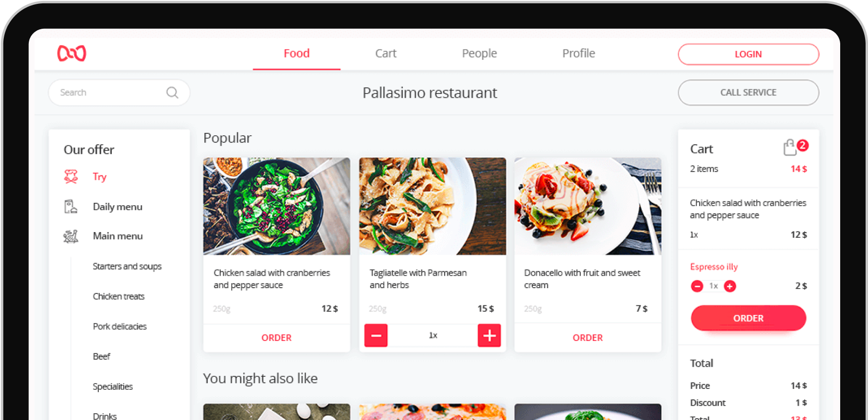Viewport: 868px width, 420px height.
Task: Increase Tagliatelle quantity with plus button
Action: (490, 335)
